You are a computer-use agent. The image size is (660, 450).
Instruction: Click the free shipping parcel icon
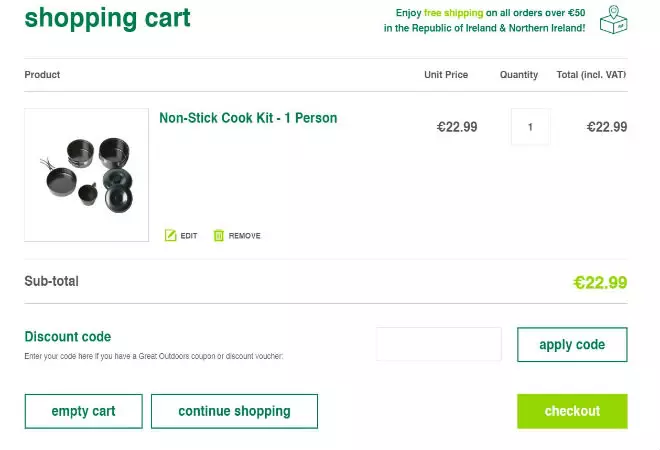tap(613, 19)
